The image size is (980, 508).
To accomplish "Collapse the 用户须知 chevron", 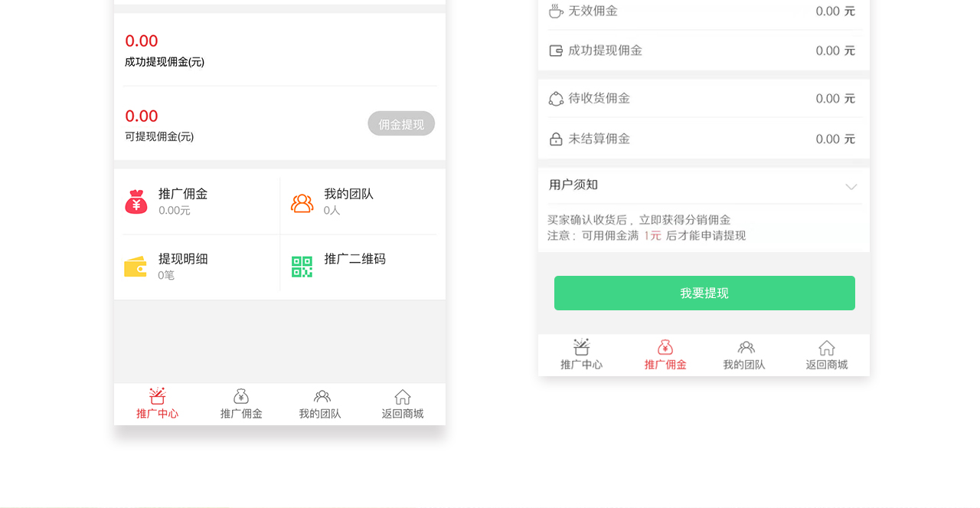I will 851,187.
